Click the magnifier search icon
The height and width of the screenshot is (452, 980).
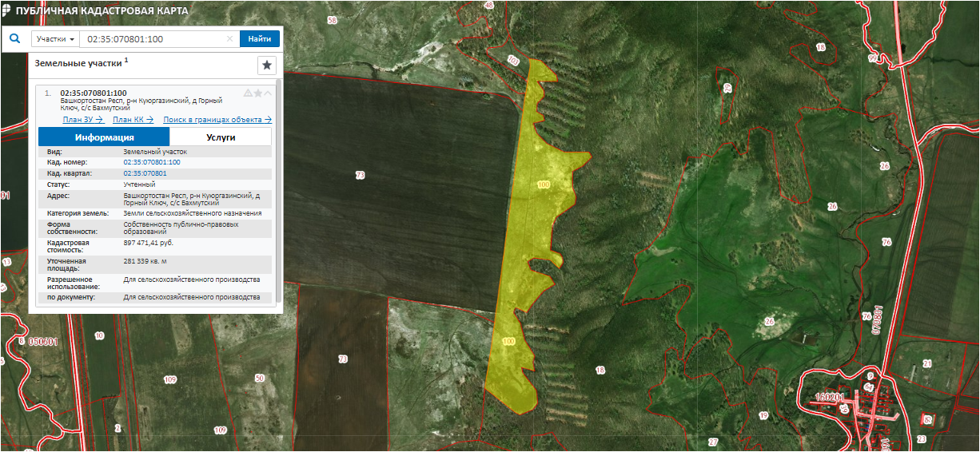14,38
